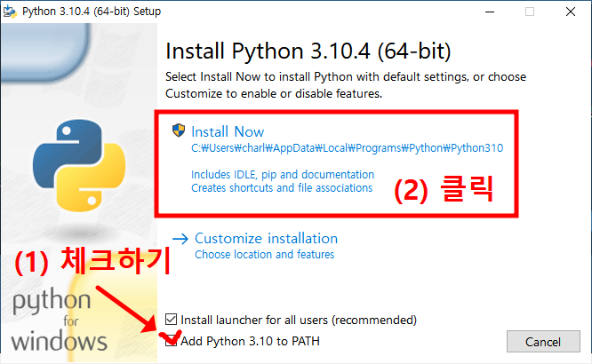
Task: Click the UAC shield icon beside Install Now
Action: coord(179,131)
